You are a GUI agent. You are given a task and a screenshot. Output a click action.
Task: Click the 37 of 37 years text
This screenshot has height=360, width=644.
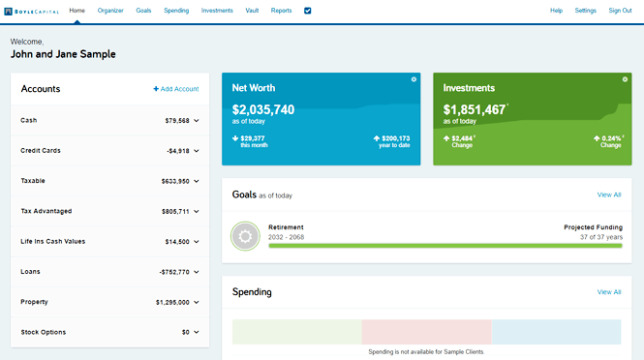pyautogui.click(x=601, y=237)
